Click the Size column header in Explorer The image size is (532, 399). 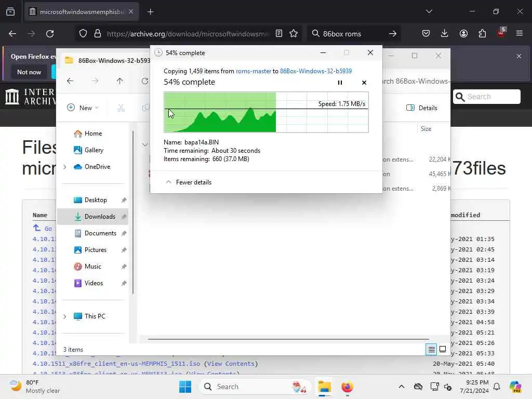pos(426,129)
